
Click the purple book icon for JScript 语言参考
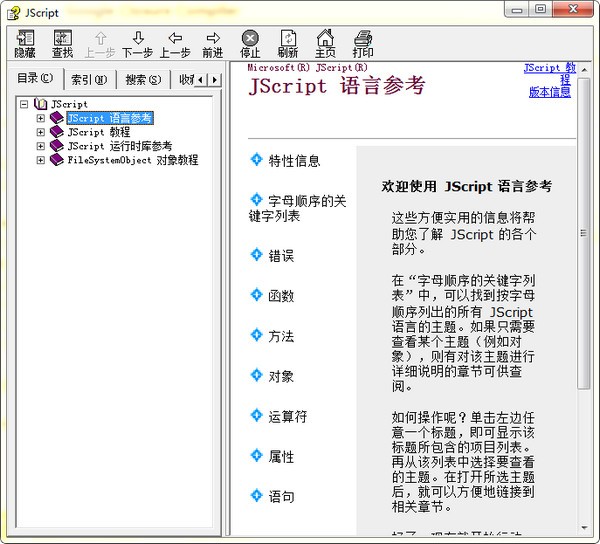point(57,118)
